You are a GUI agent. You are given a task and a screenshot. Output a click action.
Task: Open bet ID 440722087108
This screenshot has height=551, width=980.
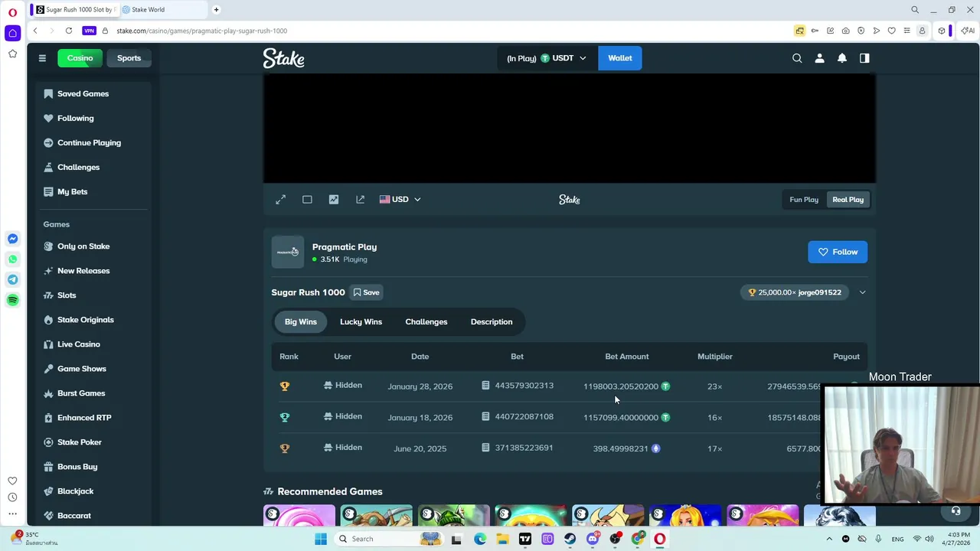pos(517,417)
